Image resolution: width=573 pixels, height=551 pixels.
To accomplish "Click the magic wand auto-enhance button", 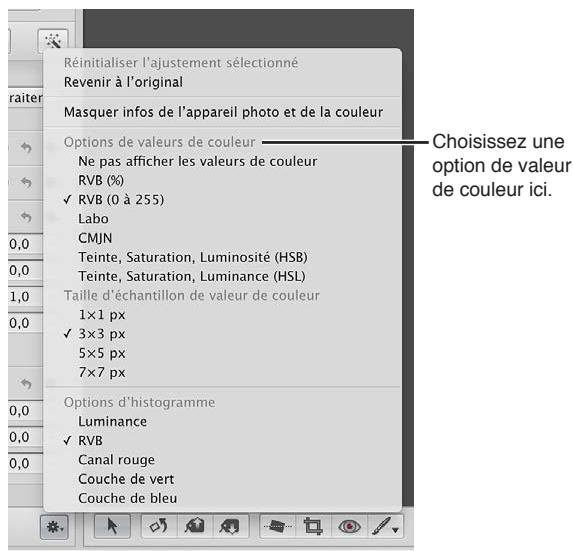I will click(53, 41).
